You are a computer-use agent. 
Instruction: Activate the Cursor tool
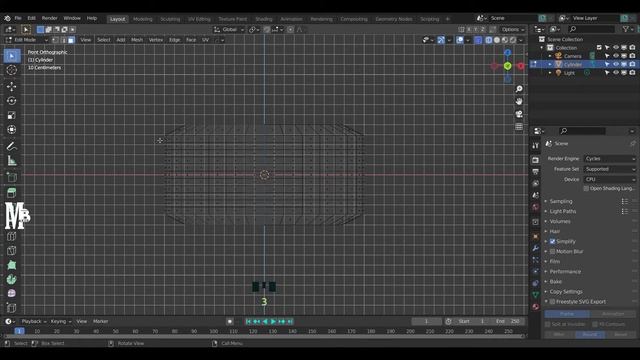click(x=12, y=70)
